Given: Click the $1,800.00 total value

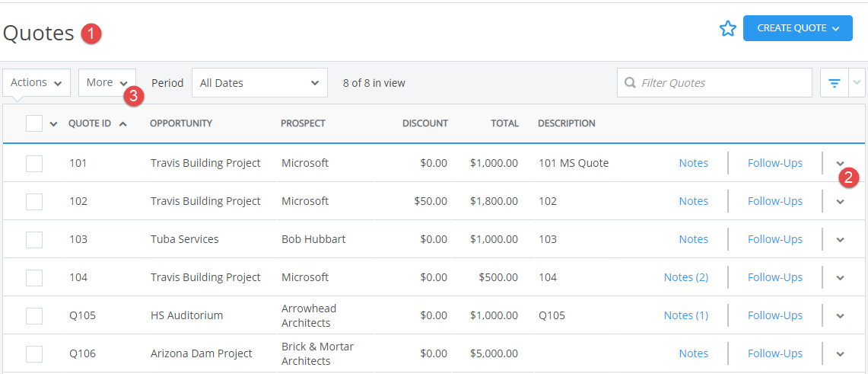Looking at the screenshot, I should point(494,201).
